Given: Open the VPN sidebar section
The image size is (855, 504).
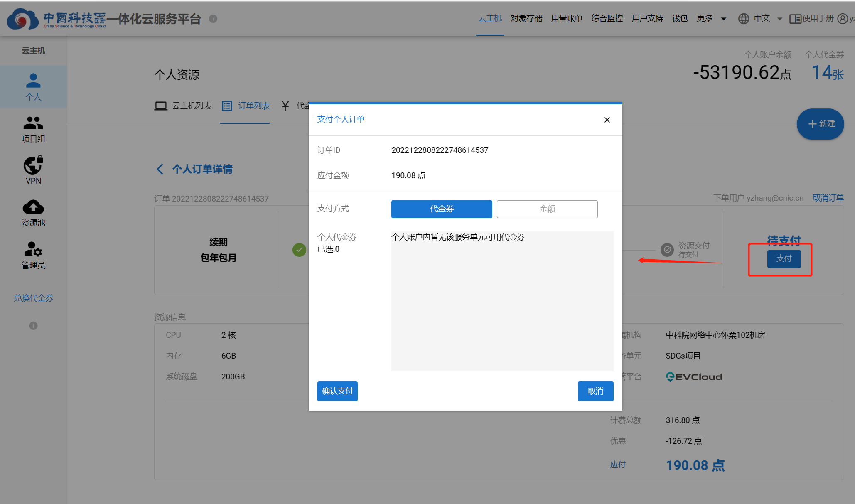Looking at the screenshot, I should [x=33, y=170].
